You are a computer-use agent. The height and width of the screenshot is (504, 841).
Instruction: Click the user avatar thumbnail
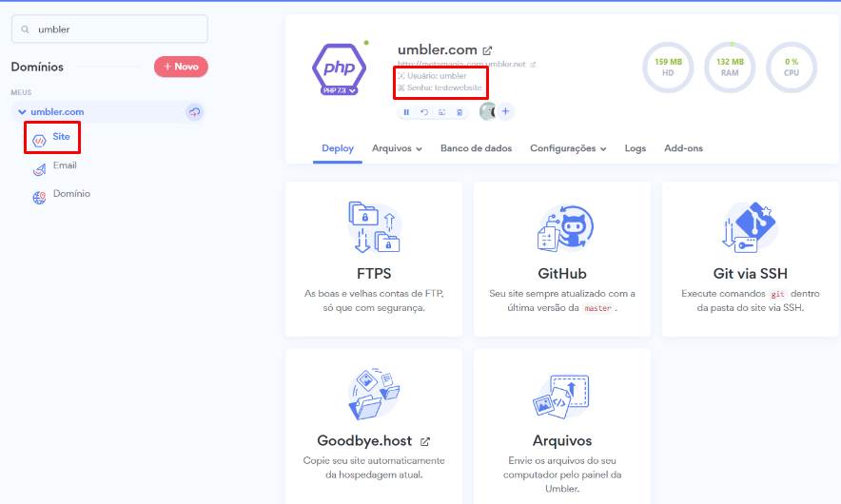tap(487, 111)
